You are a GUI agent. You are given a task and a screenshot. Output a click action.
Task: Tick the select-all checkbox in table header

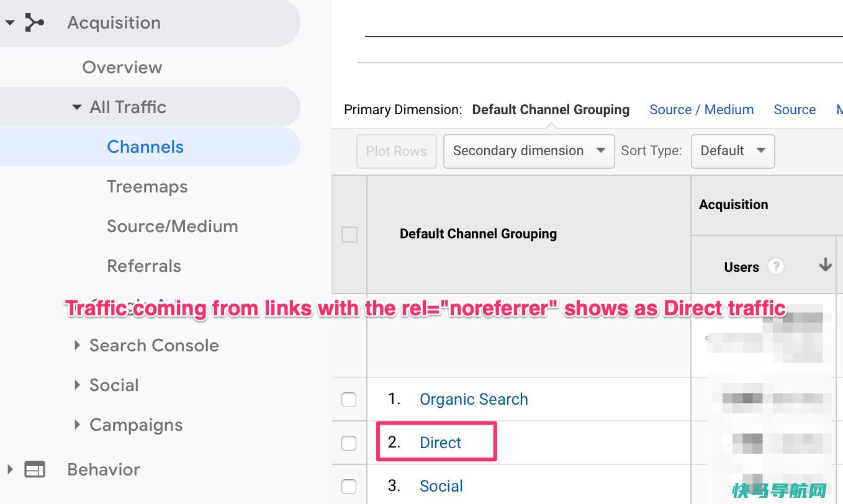coord(349,235)
